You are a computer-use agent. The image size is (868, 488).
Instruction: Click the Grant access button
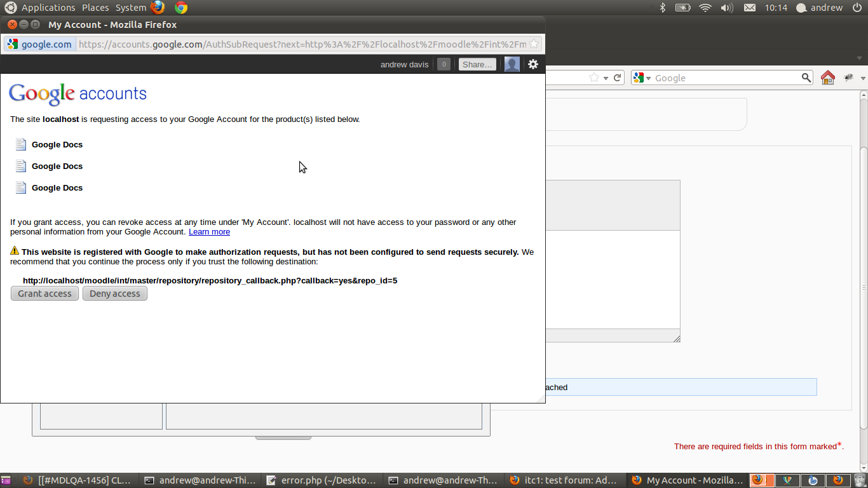pos(44,294)
